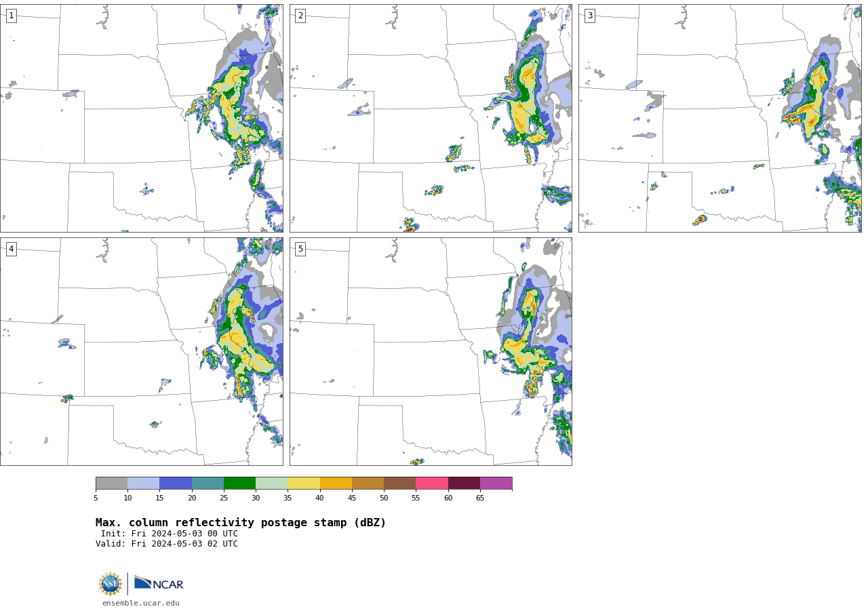Click the maroon 60-65 dBZ swatch
Viewport: 868px width, 611px height.
click(464, 483)
